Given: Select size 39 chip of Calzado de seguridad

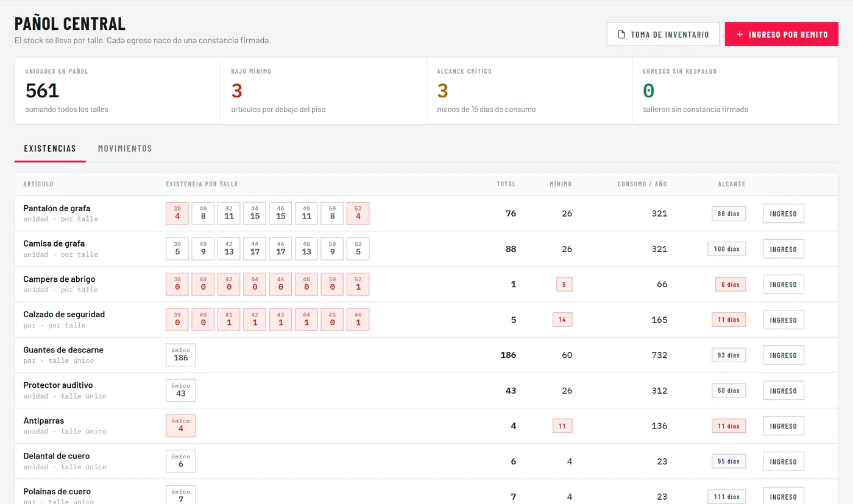Looking at the screenshot, I should point(177,320).
